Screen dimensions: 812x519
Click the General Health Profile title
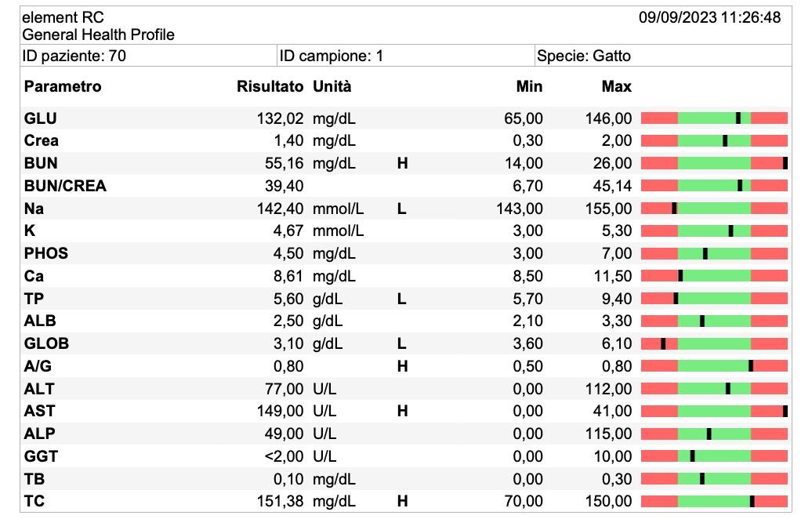tap(99, 34)
